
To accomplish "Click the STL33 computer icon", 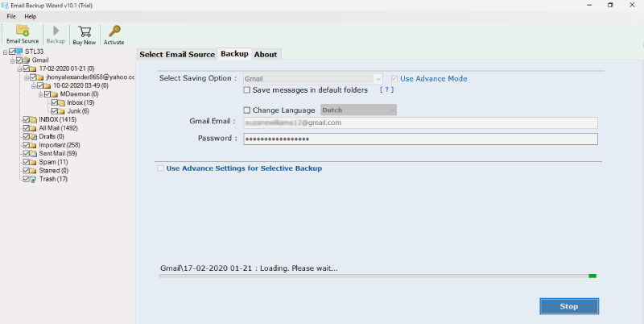I will 19,52.
